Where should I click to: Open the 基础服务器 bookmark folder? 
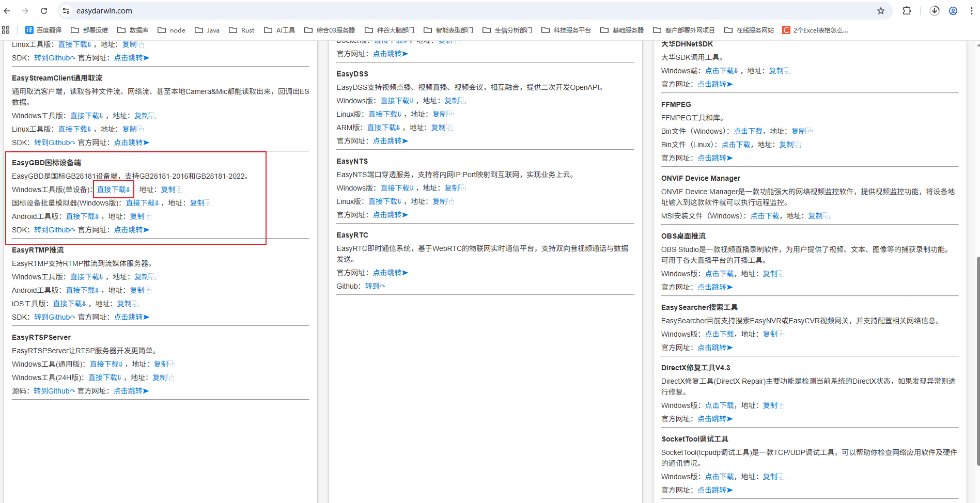click(622, 30)
